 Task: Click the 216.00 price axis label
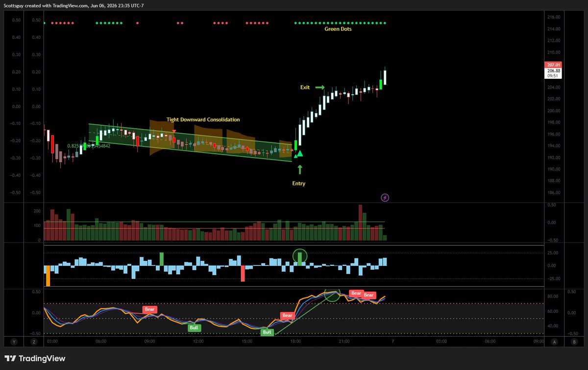tap(554, 17)
